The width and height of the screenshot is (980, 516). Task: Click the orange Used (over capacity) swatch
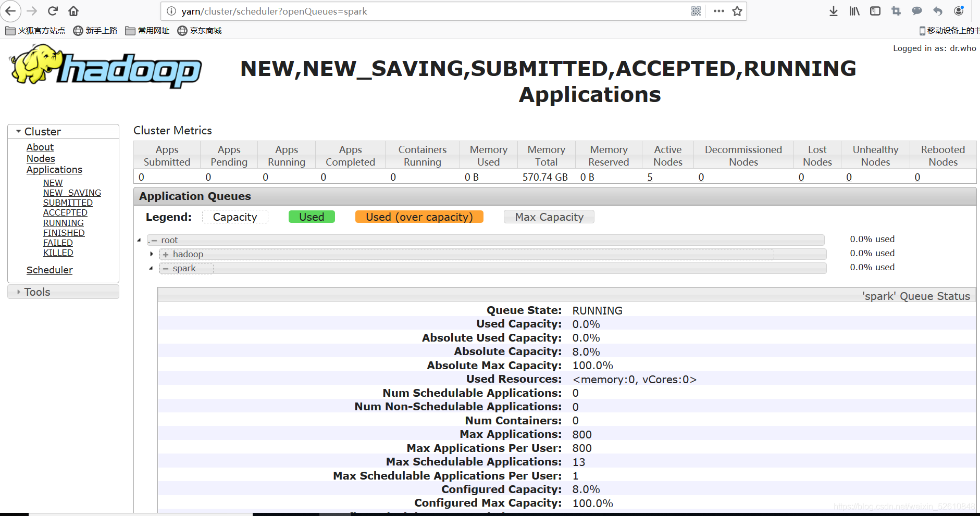pos(419,217)
